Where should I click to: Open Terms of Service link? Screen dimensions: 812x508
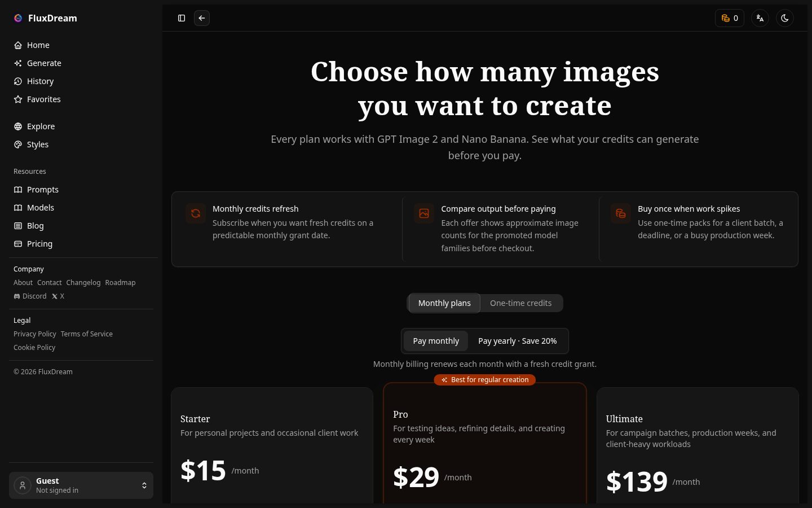point(87,334)
